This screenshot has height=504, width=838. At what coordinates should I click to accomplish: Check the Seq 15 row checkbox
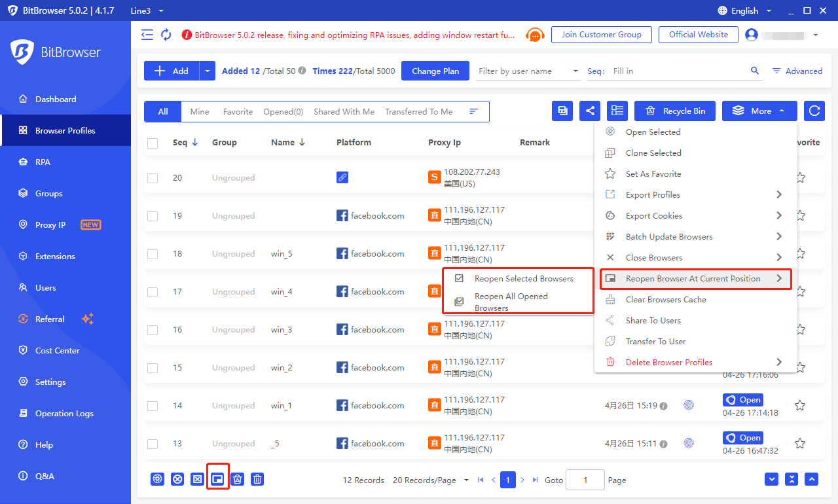[153, 368]
